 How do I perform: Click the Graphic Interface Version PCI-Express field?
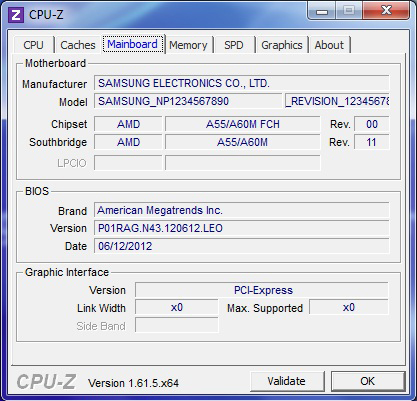pyautogui.click(x=262, y=290)
